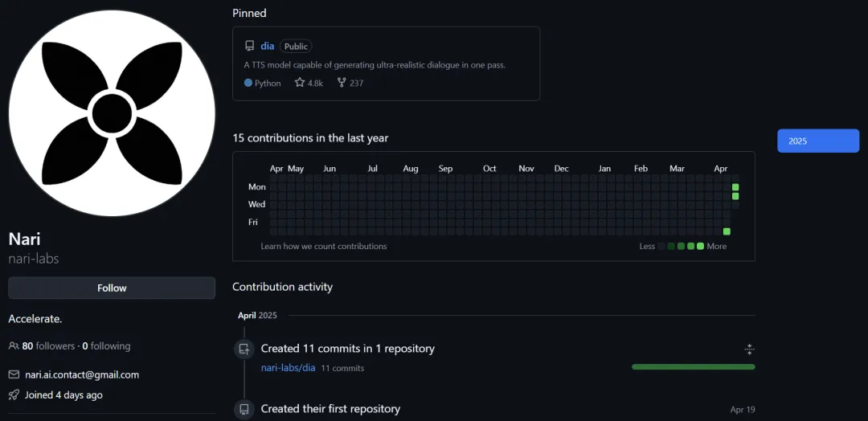Screen dimensions: 868x421
Task: Click the rocket icon beside Joined
Action: [14, 395]
